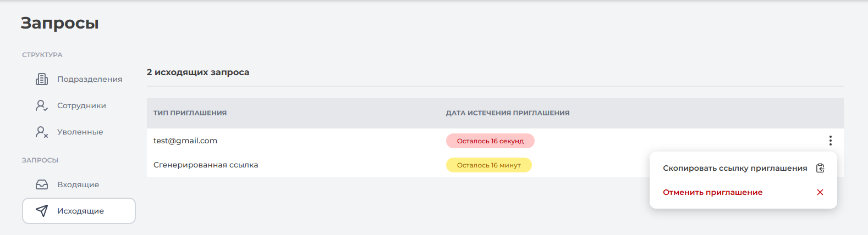Screen dimensions: 868x235
Task: Choose Отменить приглашение in context menu
Action: point(712,192)
